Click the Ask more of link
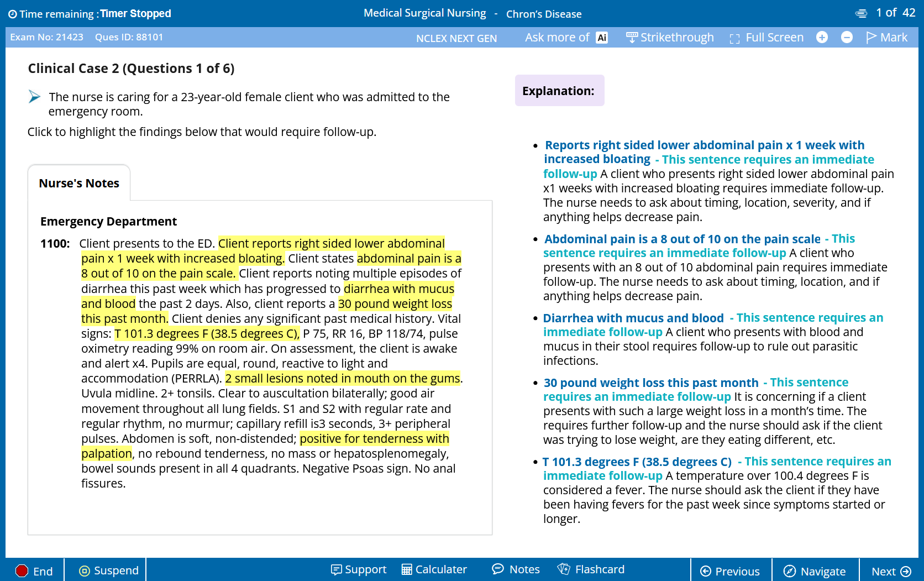The width and height of the screenshot is (924, 581). click(x=557, y=38)
